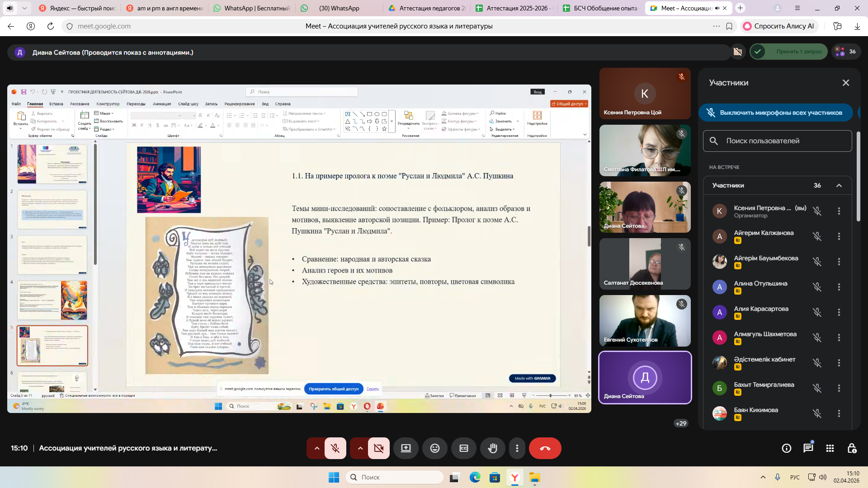Image resolution: width=868 pixels, height=488 pixels.
Task: Click the raise hand icon
Action: click(492, 448)
